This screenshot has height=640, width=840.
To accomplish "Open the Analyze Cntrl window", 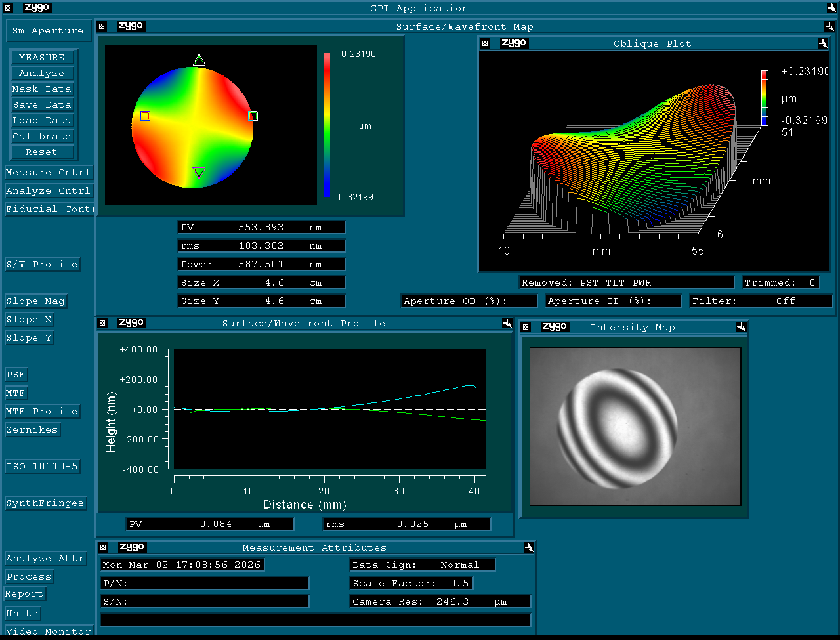I will click(48, 191).
